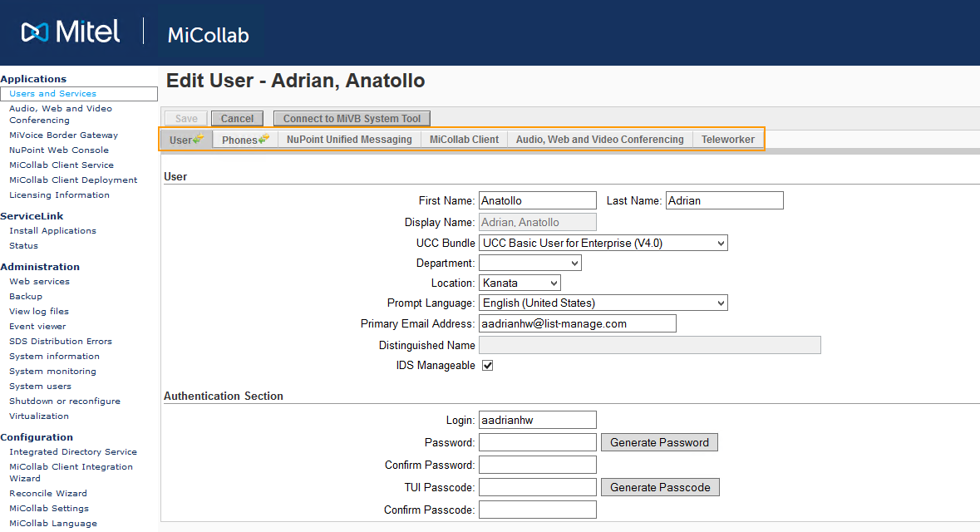Expand the Prompt Language dropdown
980x532 pixels.
[603, 303]
